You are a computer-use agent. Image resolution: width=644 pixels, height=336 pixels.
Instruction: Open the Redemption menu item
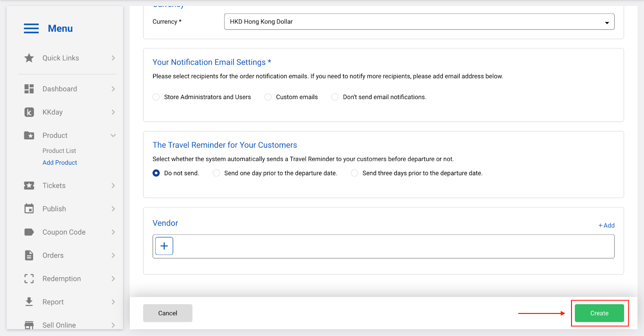tap(62, 279)
